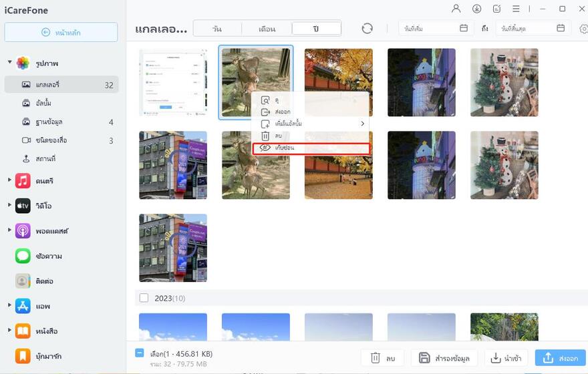
Task: Click the bottom ลบ (Delete) button
Action: (382, 358)
